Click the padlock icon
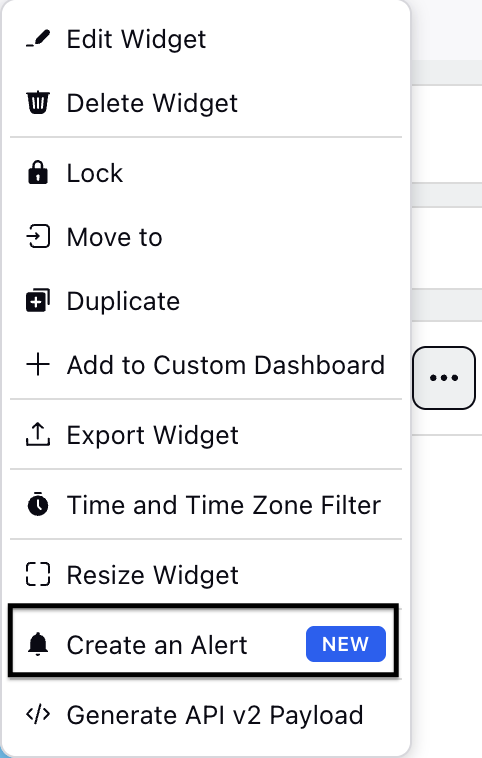 pos(38,173)
